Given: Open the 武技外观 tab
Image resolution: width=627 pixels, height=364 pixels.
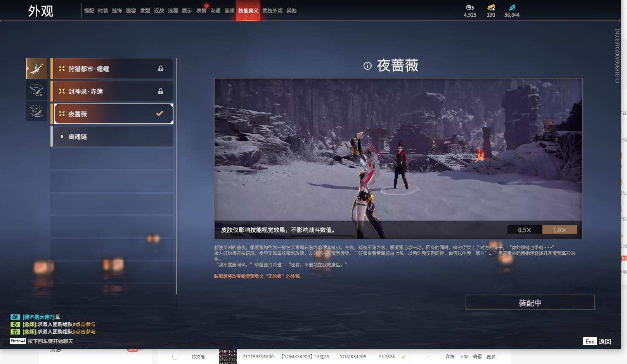Looking at the screenshot, I should click(x=273, y=10).
